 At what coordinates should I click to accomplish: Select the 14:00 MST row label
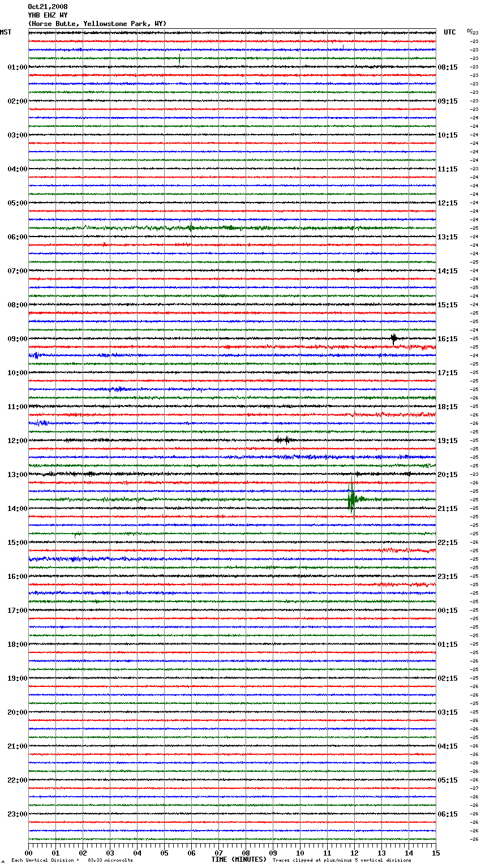click(x=18, y=509)
